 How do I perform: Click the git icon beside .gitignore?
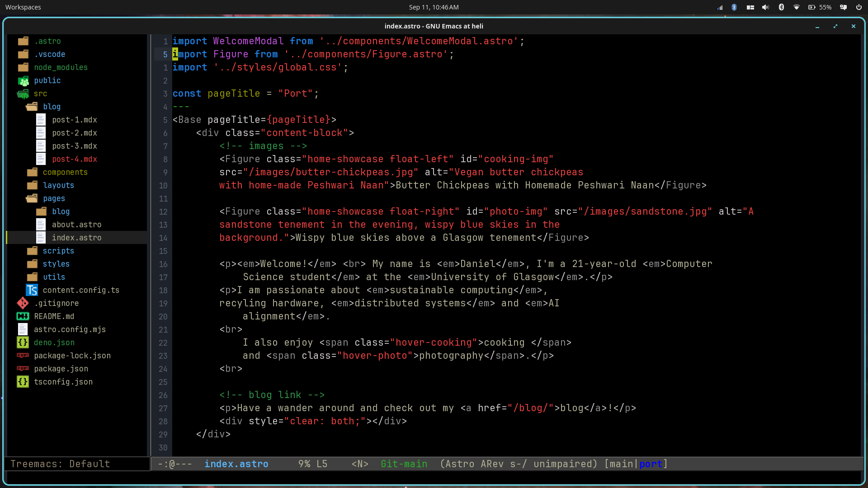[23, 303]
